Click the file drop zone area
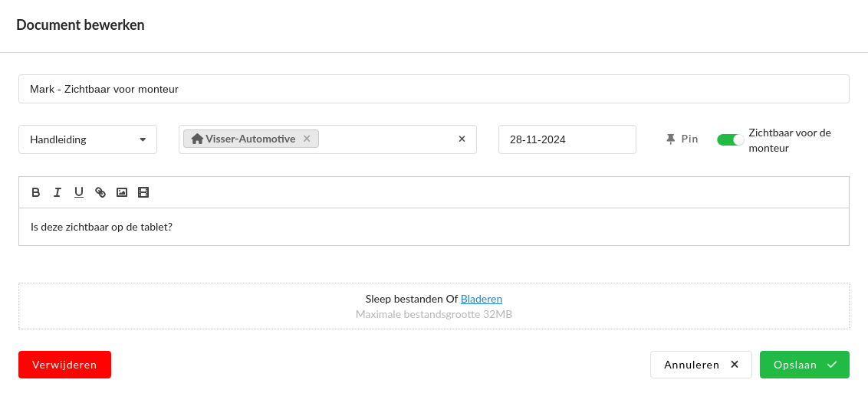The width and height of the screenshot is (868, 393). [x=230, y=306]
